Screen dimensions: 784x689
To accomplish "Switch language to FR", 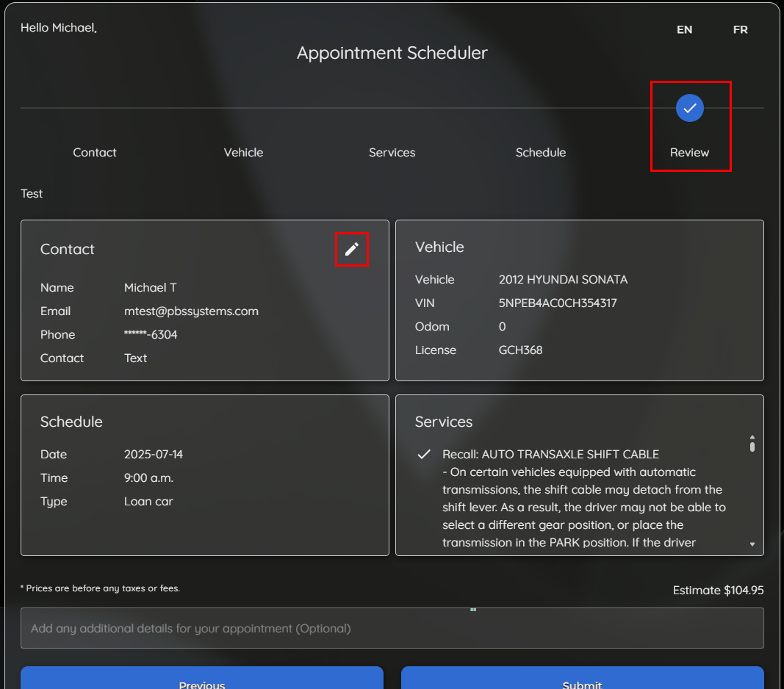I will (740, 30).
